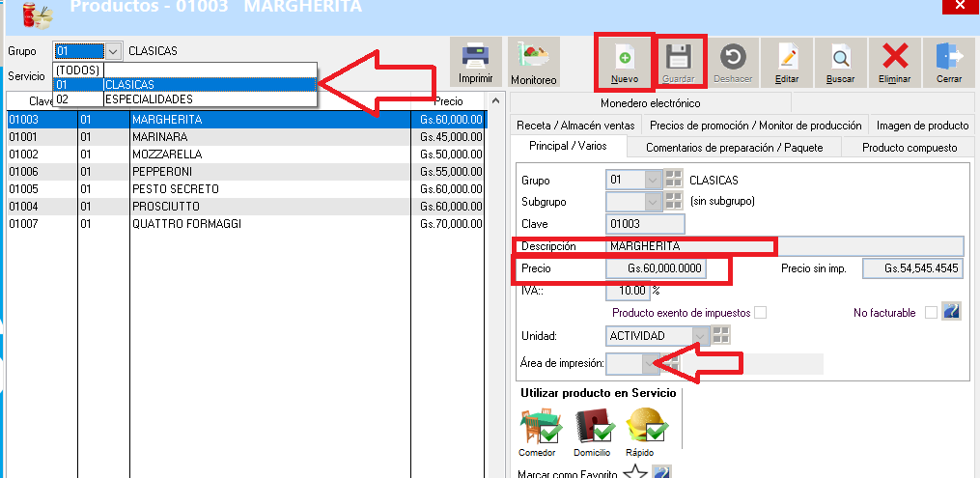Open the top Grupo filter dropdown arrow
The width and height of the screenshot is (980, 478).
(x=113, y=51)
